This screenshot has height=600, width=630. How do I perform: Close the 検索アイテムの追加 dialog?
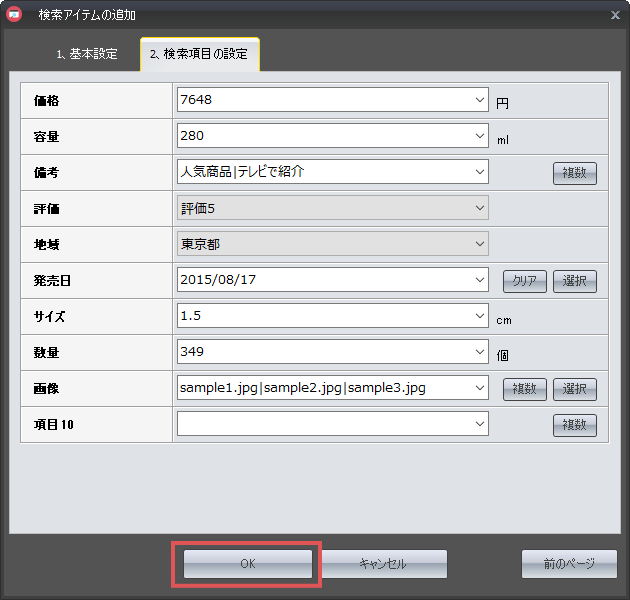[614, 15]
